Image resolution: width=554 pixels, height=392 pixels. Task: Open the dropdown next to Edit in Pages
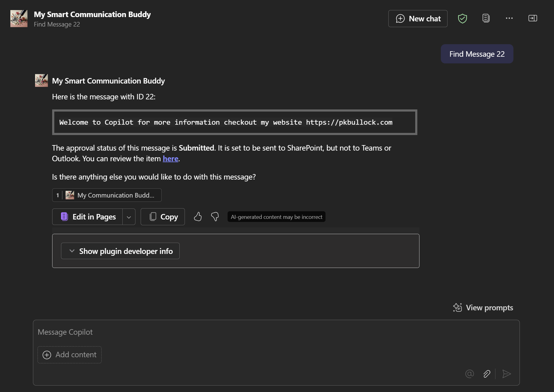(129, 217)
